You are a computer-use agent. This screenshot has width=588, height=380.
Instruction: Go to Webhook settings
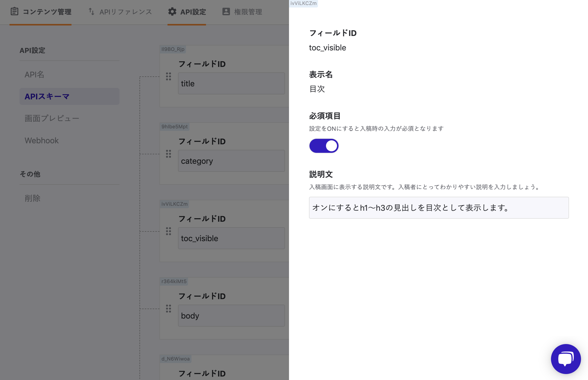point(42,140)
